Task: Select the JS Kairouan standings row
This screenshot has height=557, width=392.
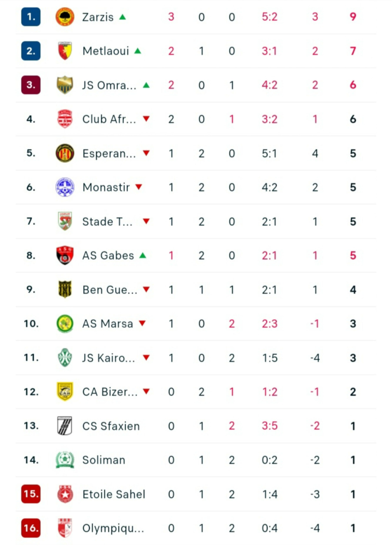Action: click(196, 357)
